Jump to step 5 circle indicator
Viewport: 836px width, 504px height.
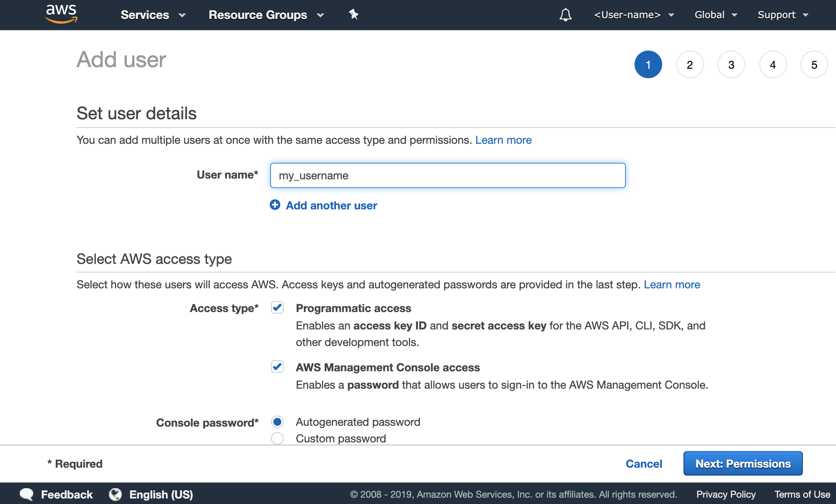pyautogui.click(x=814, y=64)
